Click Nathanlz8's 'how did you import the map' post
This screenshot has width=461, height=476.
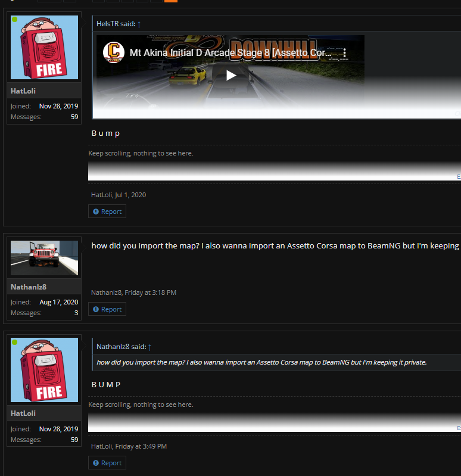pos(275,245)
